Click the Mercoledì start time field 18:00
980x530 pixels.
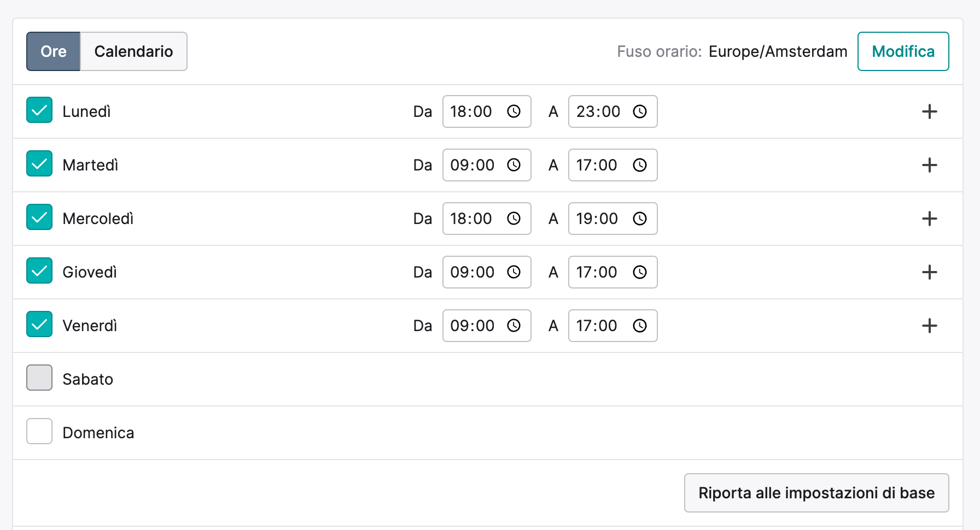point(487,219)
